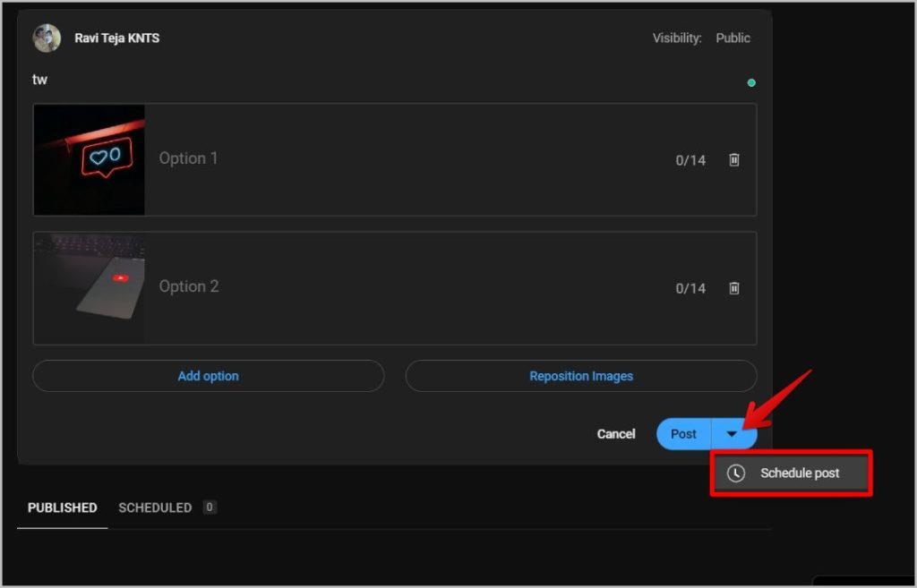
Task: Delete Option 1 with its trash icon
Action: [734, 159]
